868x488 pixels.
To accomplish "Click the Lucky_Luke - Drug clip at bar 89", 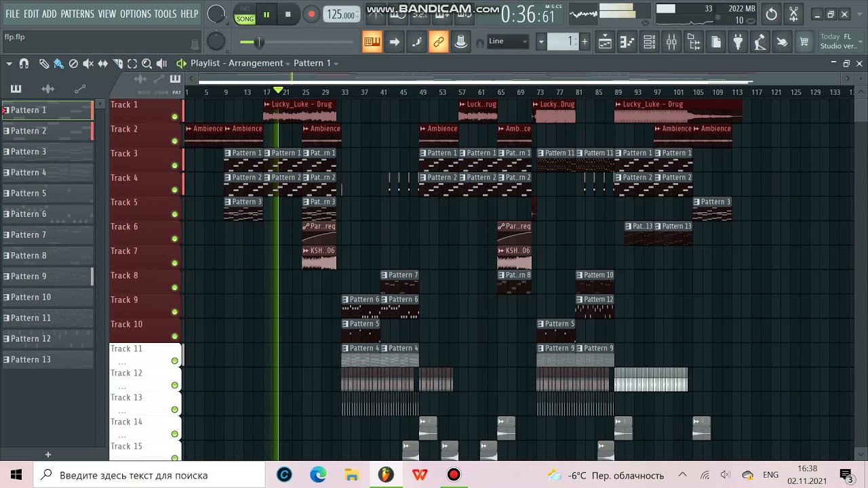I will [678, 111].
